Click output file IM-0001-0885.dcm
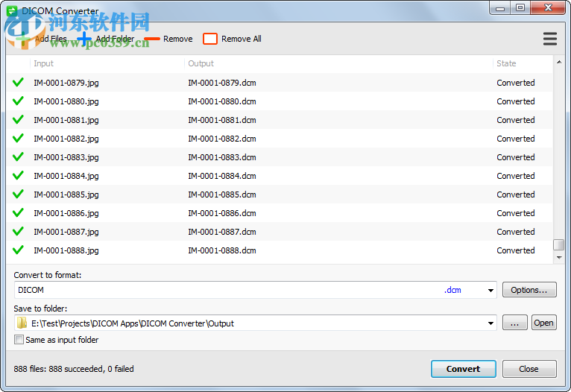 click(222, 195)
